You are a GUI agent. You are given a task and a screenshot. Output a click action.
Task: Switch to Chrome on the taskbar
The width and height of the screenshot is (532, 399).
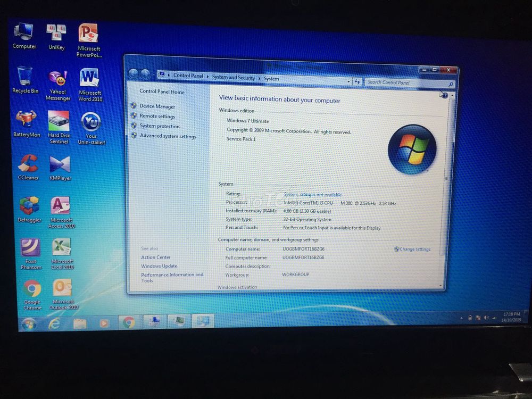click(x=129, y=322)
